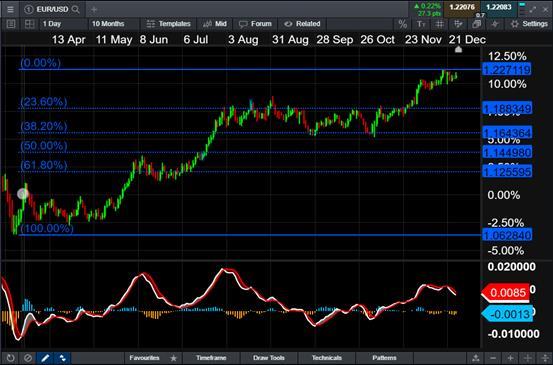Click the Fibonacci anchor handle on chart
This screenshot has height=365, width=553.
pos(23,194)
